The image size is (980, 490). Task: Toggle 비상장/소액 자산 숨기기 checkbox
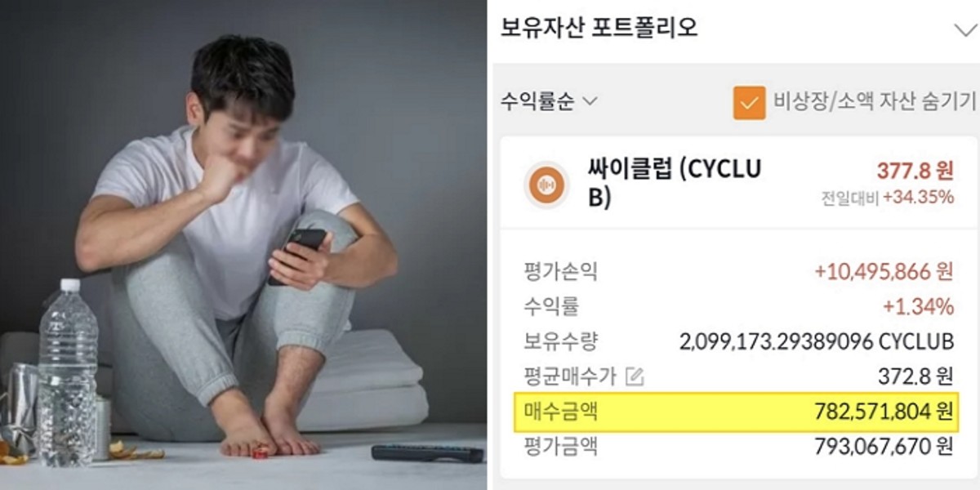[749, 103]
